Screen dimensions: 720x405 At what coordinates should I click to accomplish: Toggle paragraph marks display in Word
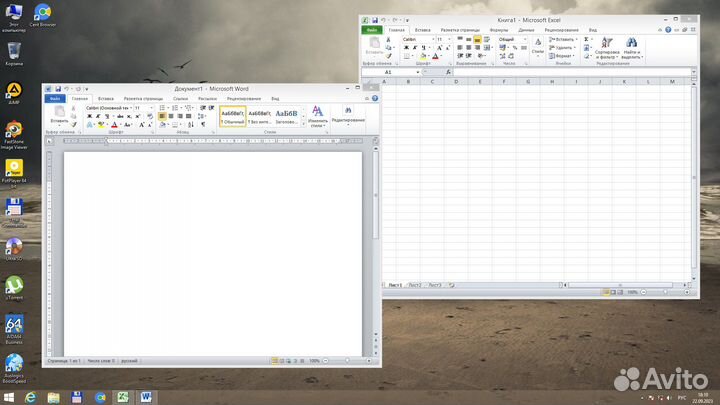[203, 124]
